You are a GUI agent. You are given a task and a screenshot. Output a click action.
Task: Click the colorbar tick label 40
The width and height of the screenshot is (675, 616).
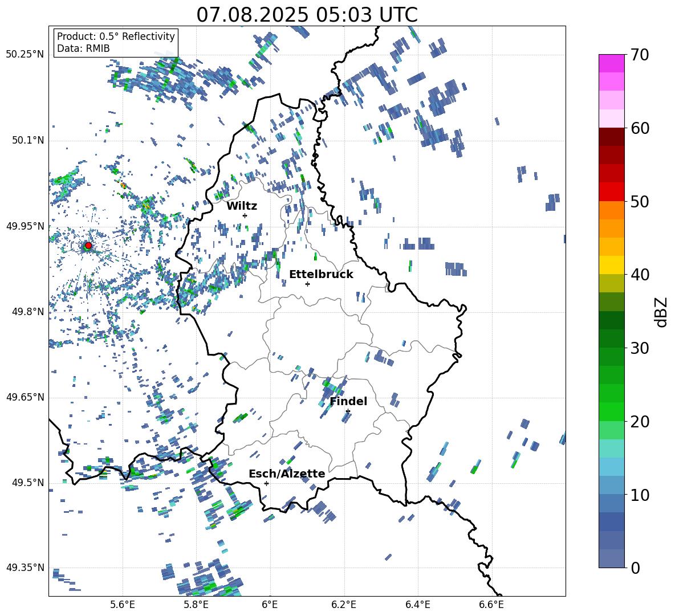coord(640,275)
